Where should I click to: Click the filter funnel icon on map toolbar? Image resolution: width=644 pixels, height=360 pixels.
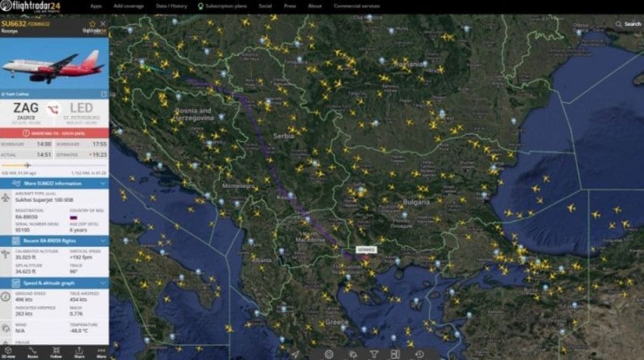374,354
